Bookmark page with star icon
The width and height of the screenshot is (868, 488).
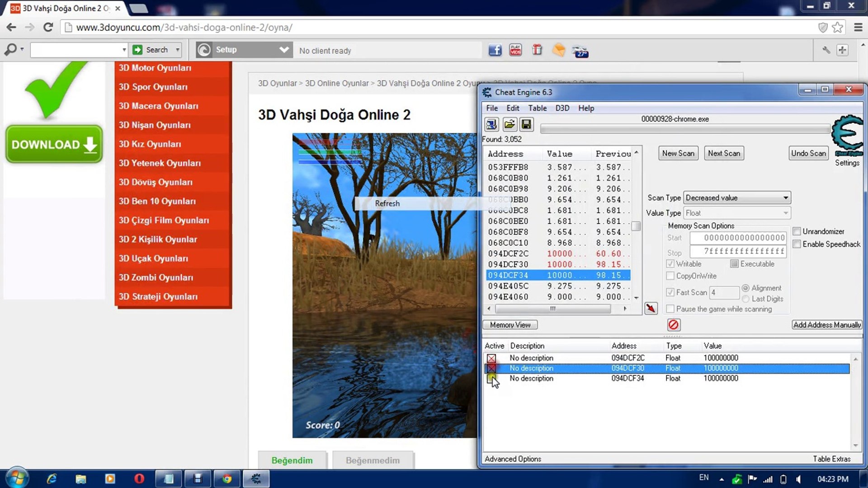click(837, 28)
